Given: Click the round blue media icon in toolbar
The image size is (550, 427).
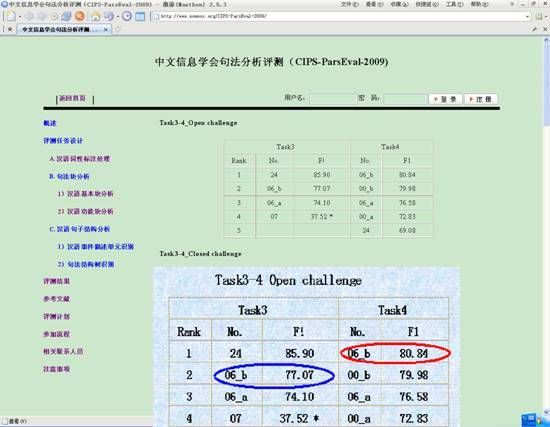Looking at the screenshot, I should pyautogui.click(x=127, y=16).
